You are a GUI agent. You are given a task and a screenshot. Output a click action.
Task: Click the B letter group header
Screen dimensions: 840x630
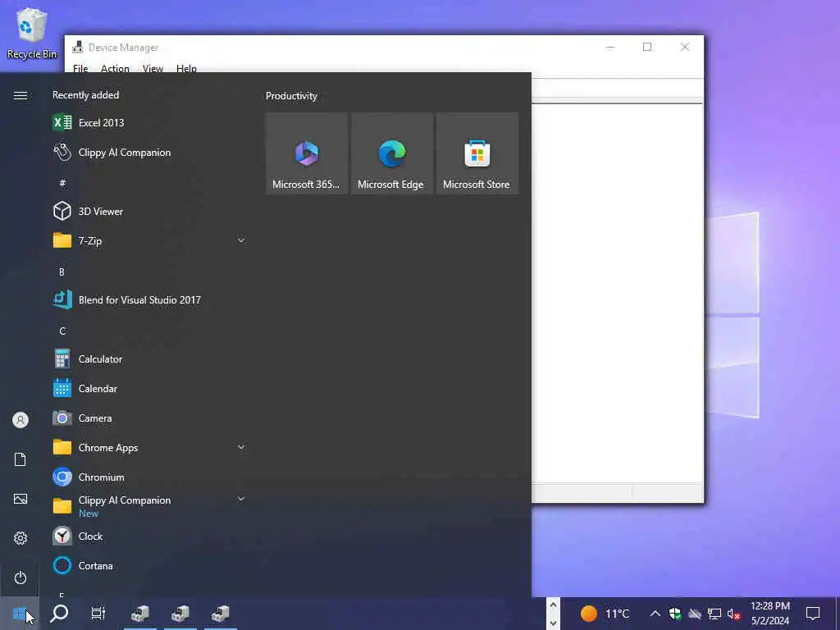[x=62, y=272]
